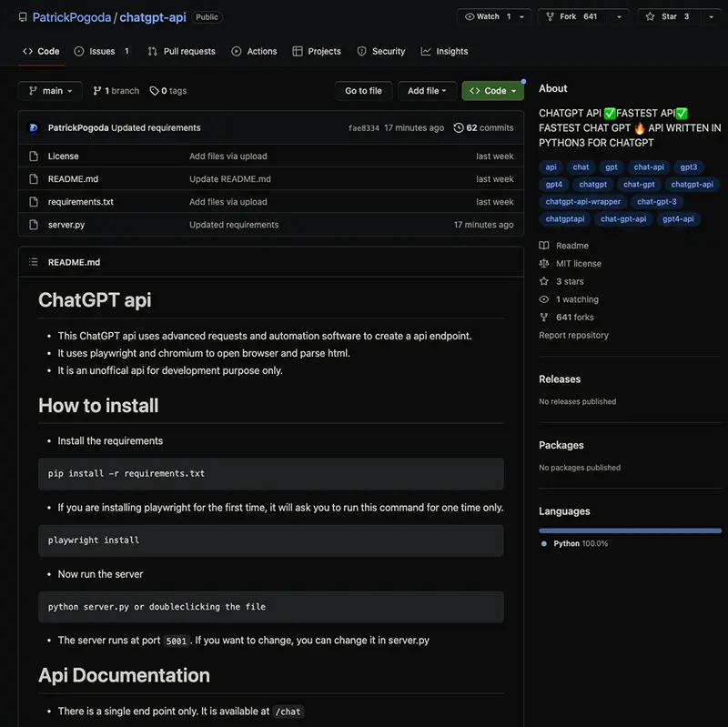View the 1 branch link
Viewport: 728px width, 727px height.
pyautogui.click(x=116, y=91)
